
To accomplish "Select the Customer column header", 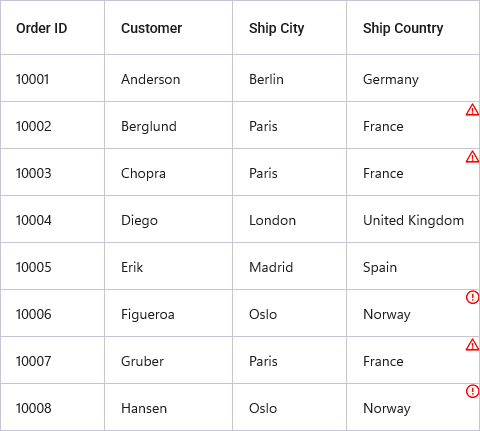I will [x=168, y=27].
